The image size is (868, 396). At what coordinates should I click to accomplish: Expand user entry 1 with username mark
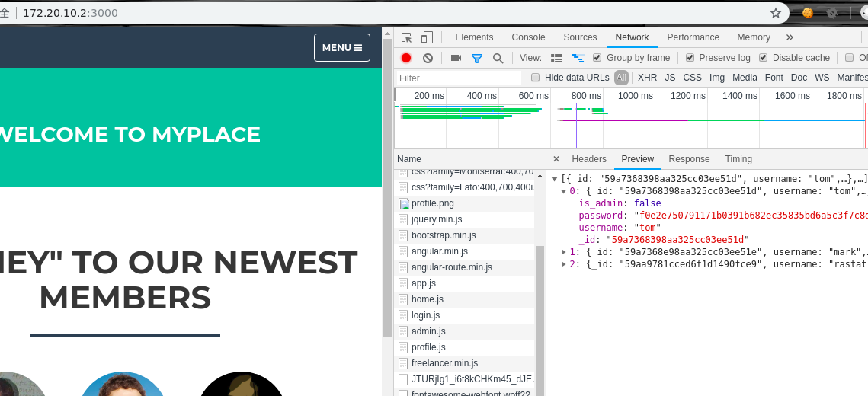[x=564, y=252]
